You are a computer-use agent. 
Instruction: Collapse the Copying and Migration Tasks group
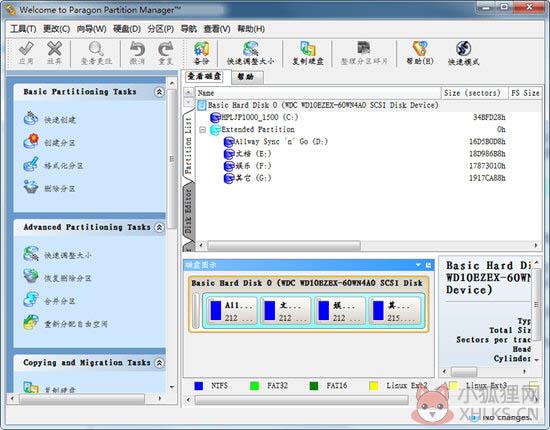(x=159, y=363)
